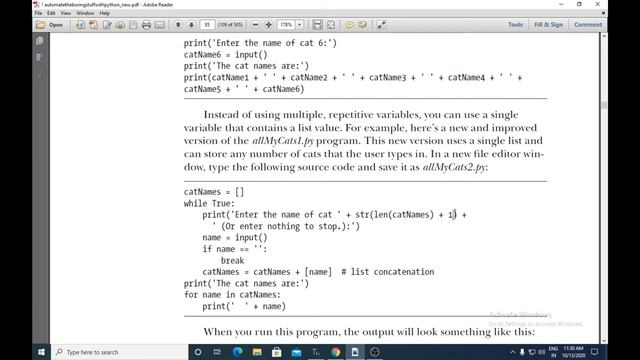
Task: Open the zoom level dropdown arrow
Action: pos(300,25)
